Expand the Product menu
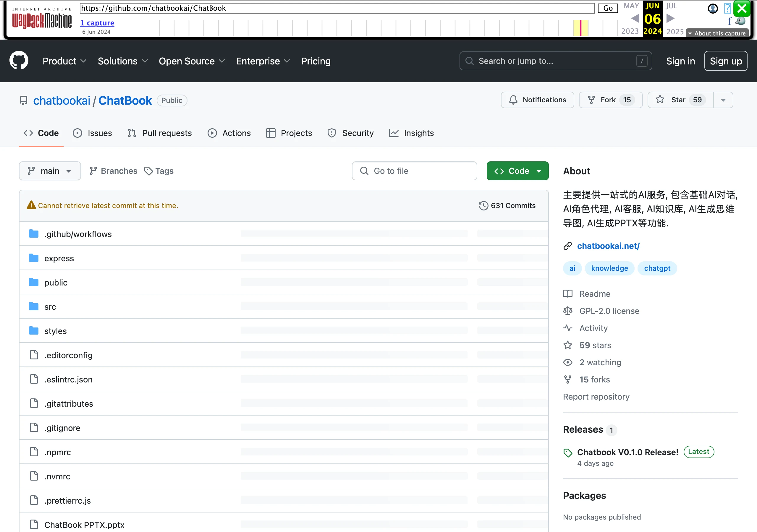757x532 pixels. 65,61
